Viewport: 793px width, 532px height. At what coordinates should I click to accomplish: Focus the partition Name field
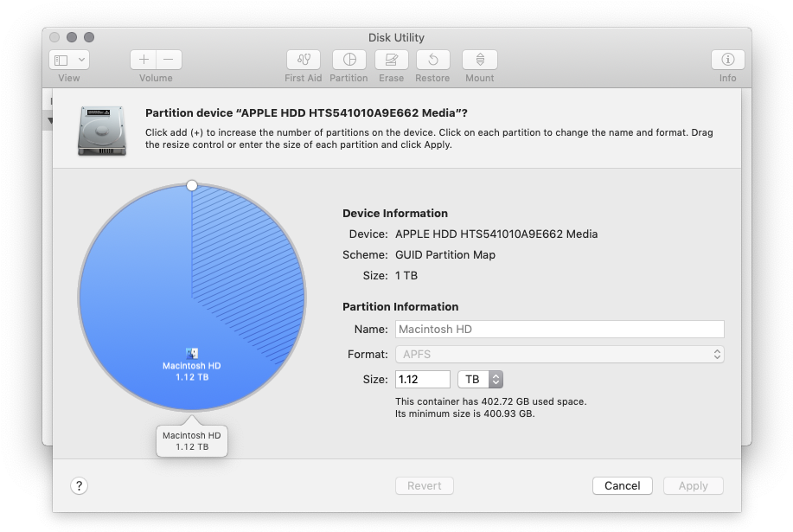coord(560,330)
